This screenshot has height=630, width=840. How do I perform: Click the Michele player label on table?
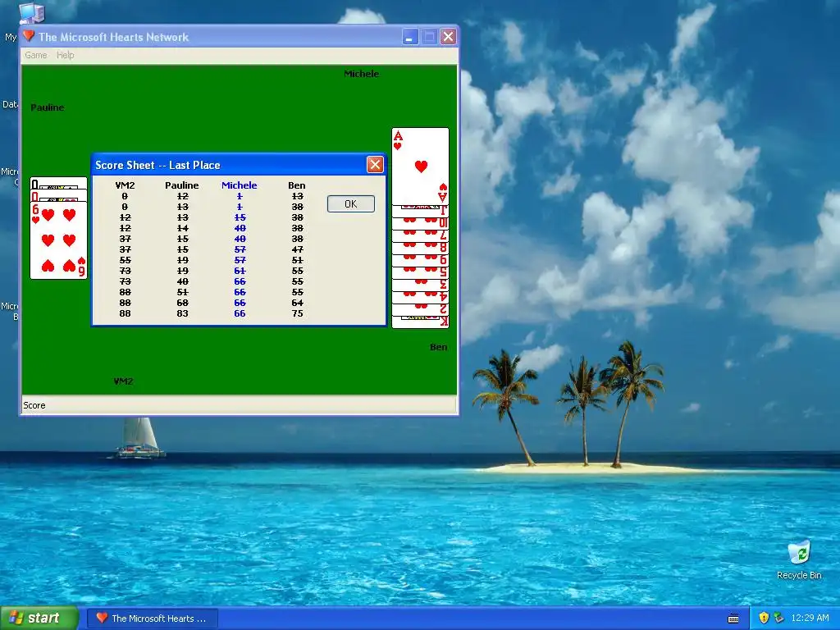(362, 74)
